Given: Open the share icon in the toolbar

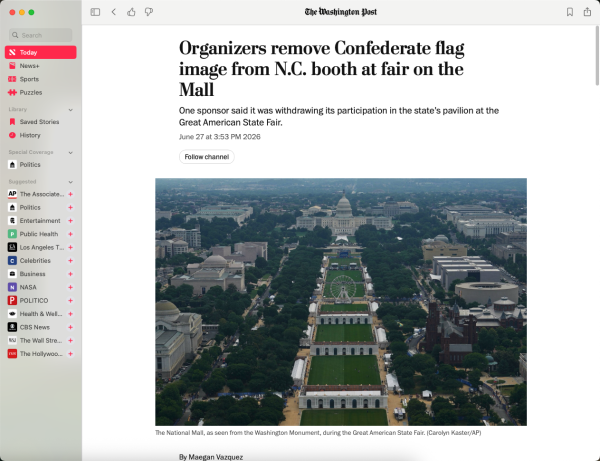Looking at the screenshot, I should [x=587, y=12].
